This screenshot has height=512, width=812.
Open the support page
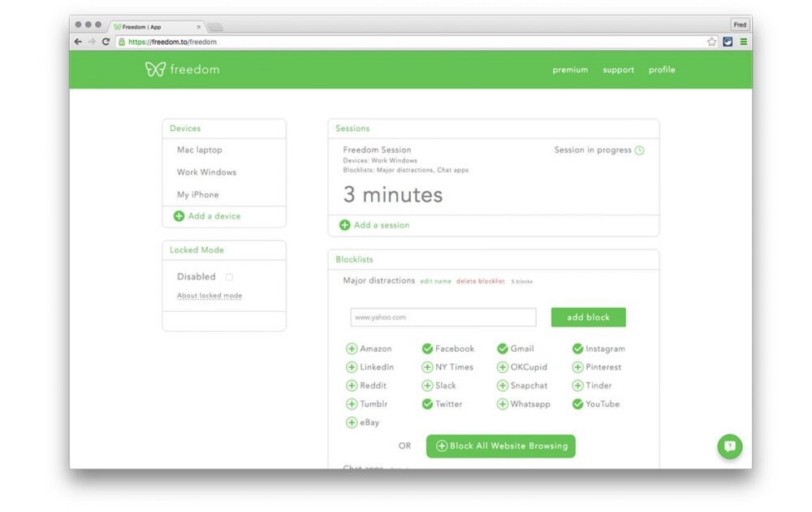[618, 70]
